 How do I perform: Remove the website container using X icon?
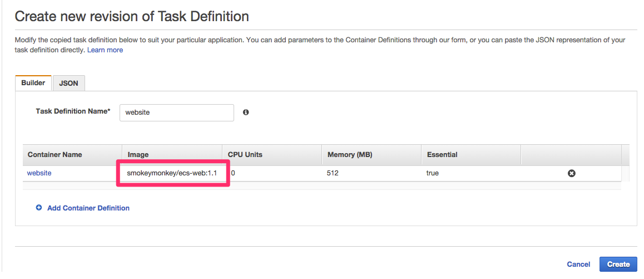pos(571,174)
